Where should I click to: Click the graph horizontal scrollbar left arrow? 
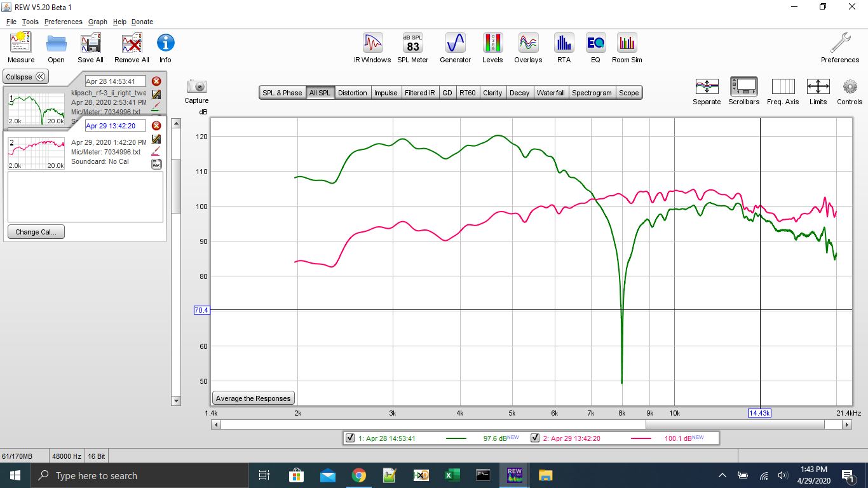pos(216,425)
